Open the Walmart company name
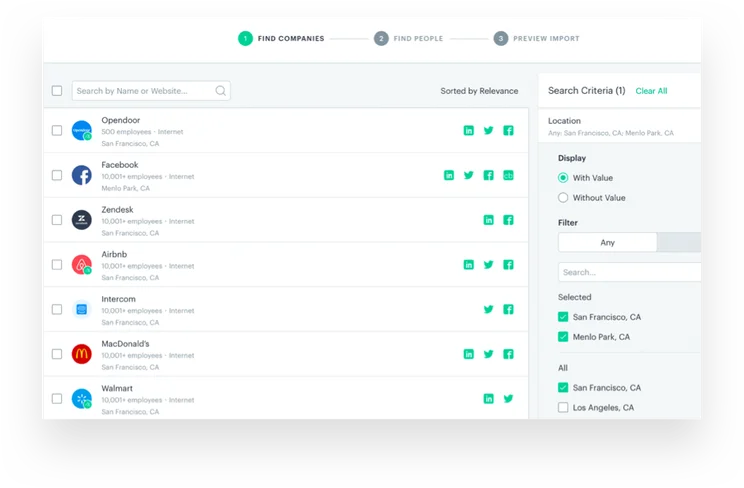The image size is (744, 488). pyautogui.click(x=117, y=388)
